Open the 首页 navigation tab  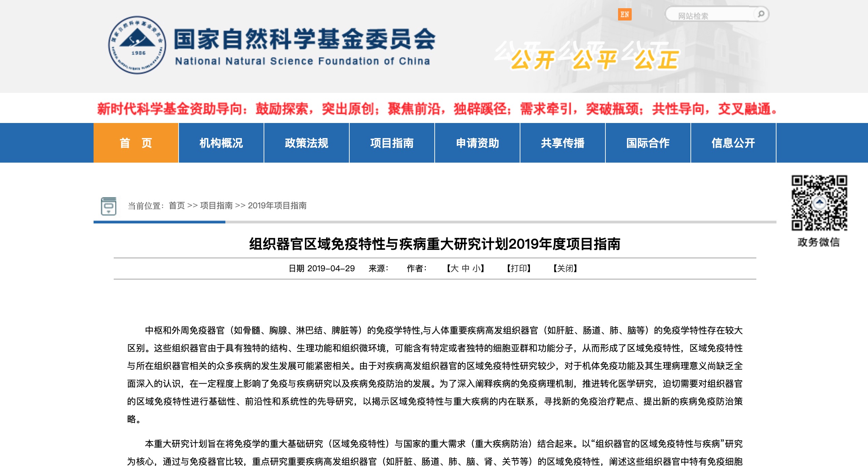pyautogui.click(x=136, y=143)
